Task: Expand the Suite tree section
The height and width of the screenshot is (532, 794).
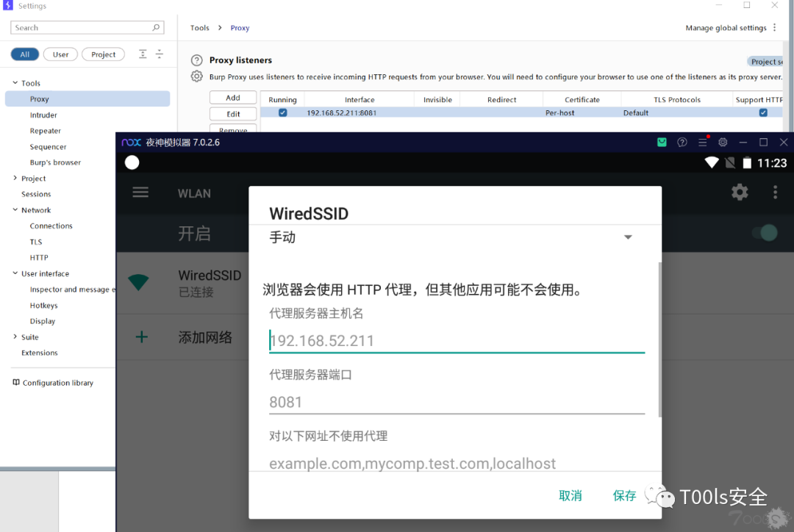Action: pos(15,337)
